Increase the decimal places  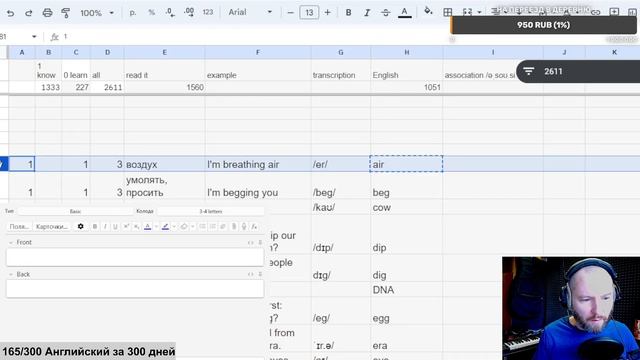tap(189, 13)
